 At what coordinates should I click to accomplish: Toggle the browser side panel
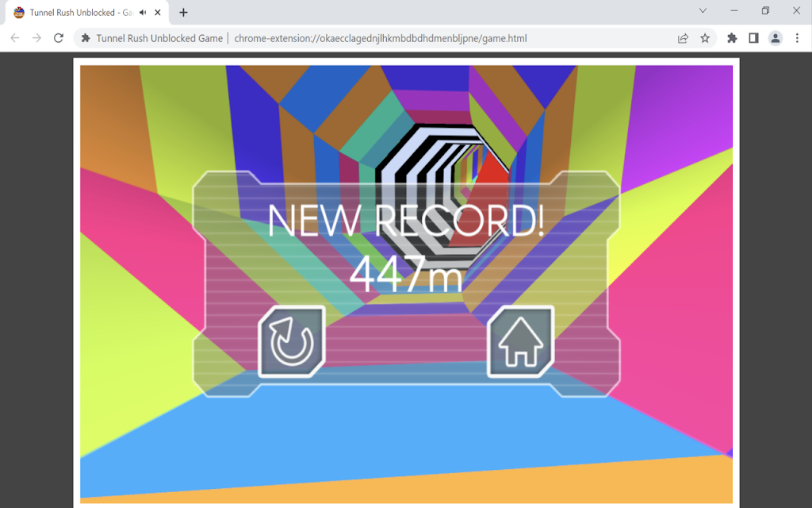click(x=753, y=38)
